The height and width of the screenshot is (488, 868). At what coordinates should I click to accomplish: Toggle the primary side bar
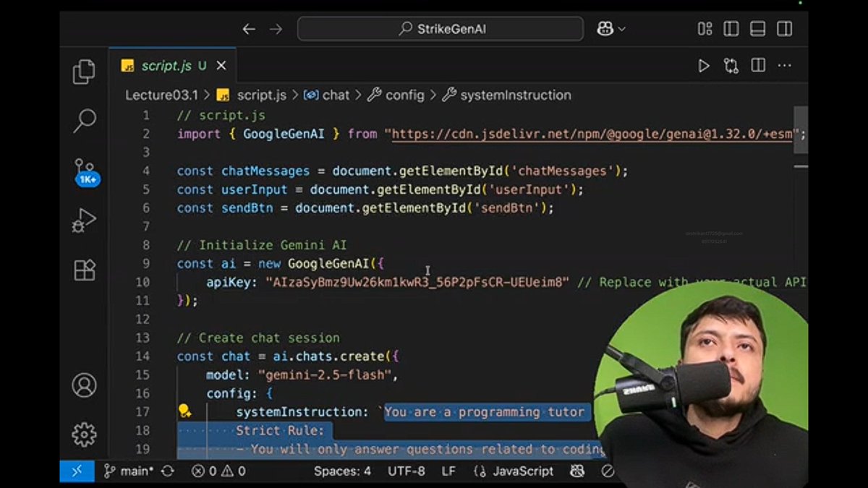pyautogui.click(x=731, y=29)
